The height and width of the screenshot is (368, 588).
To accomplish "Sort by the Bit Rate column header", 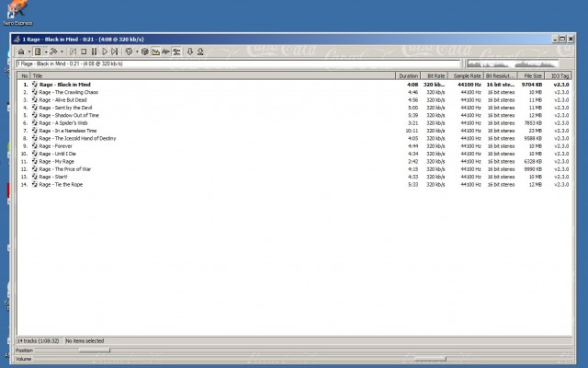I will pyautogui.click(x=435, y=75).
